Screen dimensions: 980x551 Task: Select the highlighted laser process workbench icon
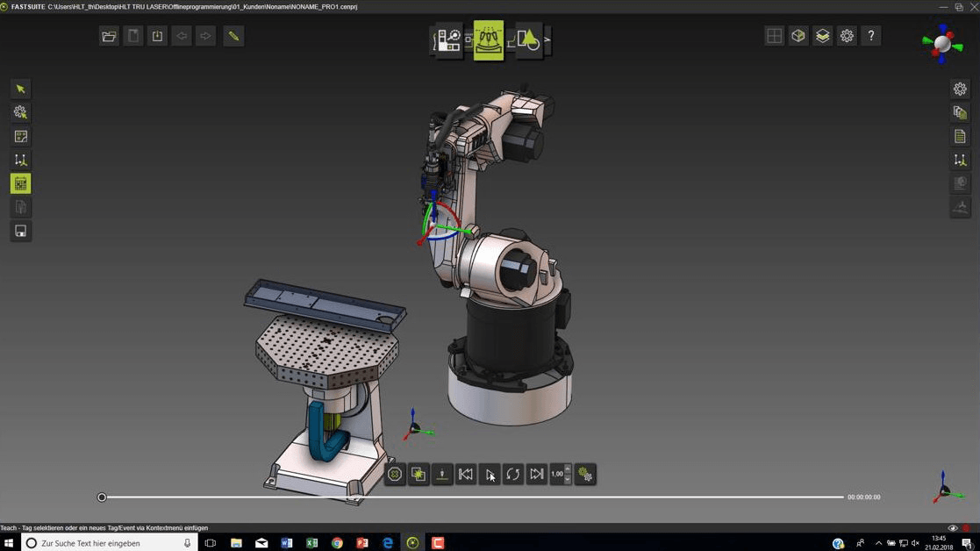pyautogui.click(x=488, y=40)
